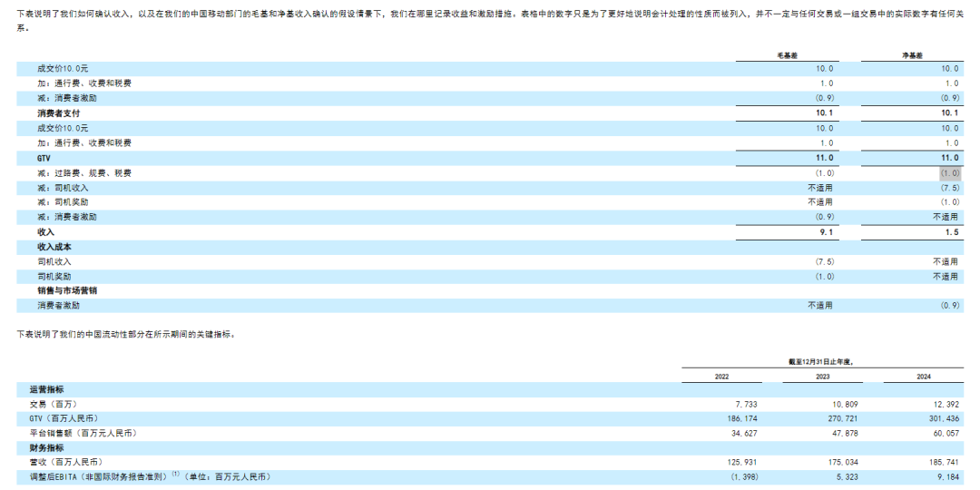980x490 pixels.
Task: Select the 毛基差 column header
Action: click(x=786, y=55)
